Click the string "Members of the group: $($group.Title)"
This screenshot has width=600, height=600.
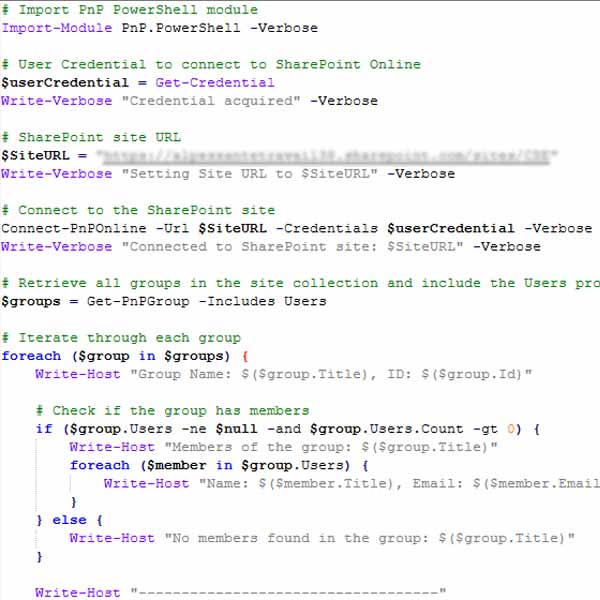(x=331, y=447)
